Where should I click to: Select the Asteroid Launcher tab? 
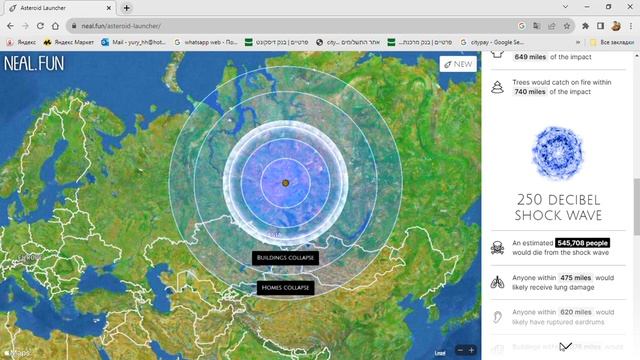click(60, 8)
